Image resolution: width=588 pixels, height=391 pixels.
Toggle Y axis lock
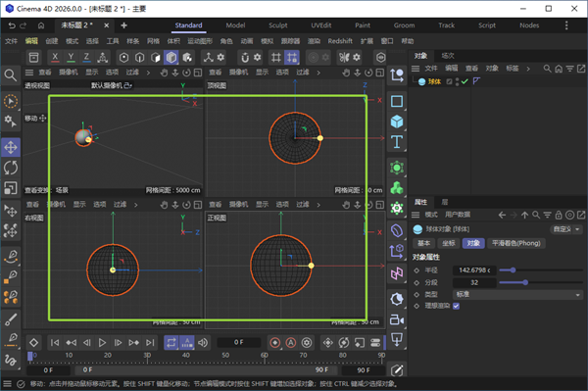pos(71,58)
